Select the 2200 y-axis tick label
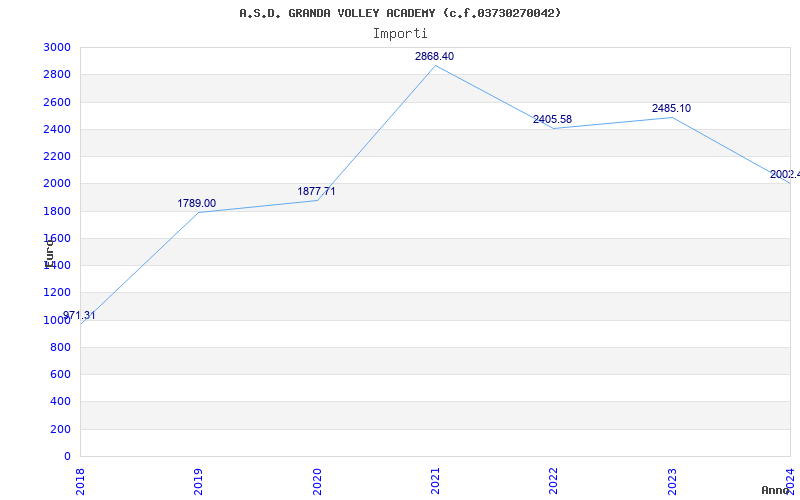 [x=57, y=156]
